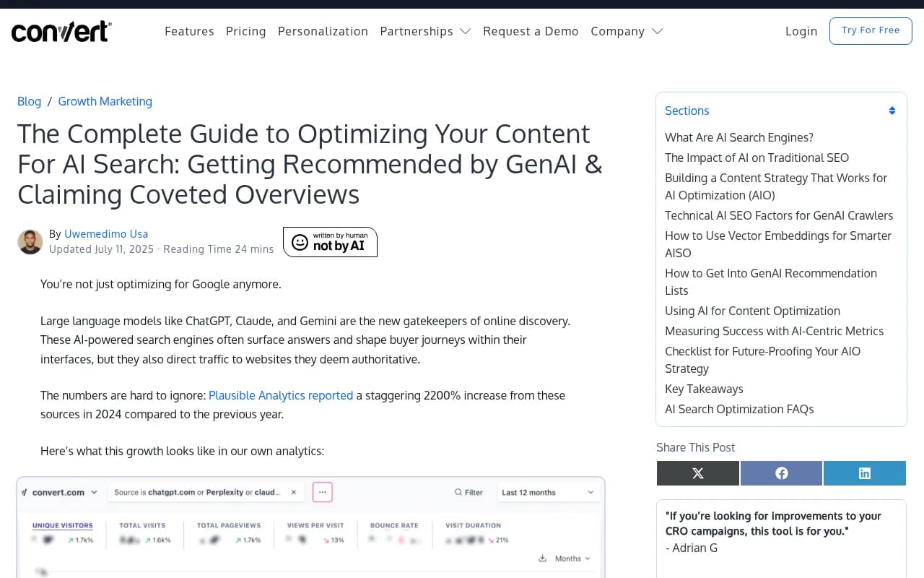Click the author's profile avatar

pyautogui.click(x=30, y=241)
